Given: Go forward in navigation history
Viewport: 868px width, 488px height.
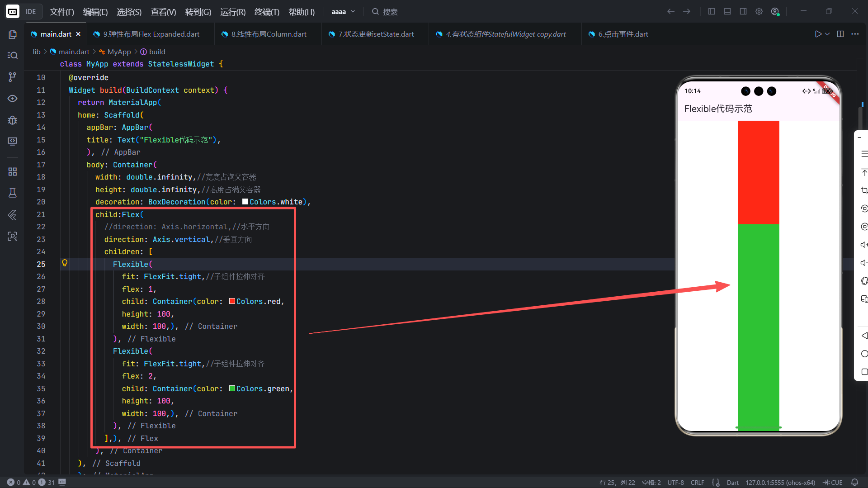Looking at the screenshot, I should 687,11.
